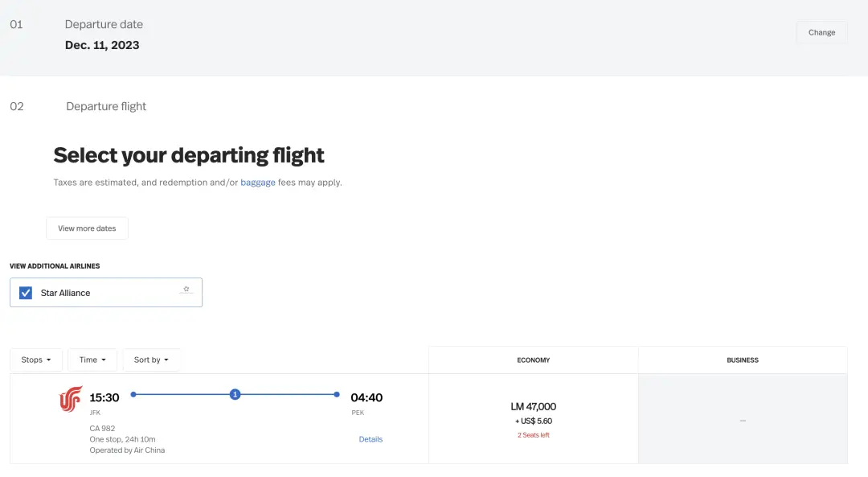868x477 pixels.
Task: Click the Change departure date button
Action: pyautogui.click(x=822, y=33)
